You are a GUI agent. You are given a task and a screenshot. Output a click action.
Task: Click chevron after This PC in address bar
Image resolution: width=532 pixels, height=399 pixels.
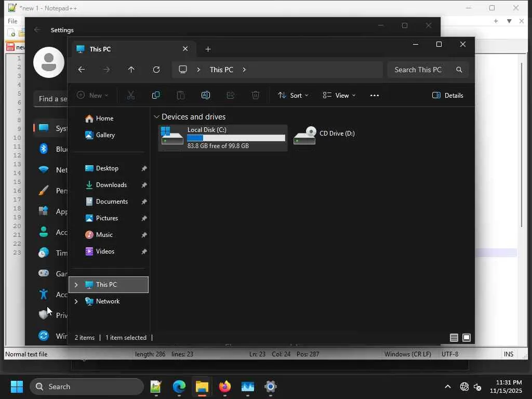tap(244, 70)
